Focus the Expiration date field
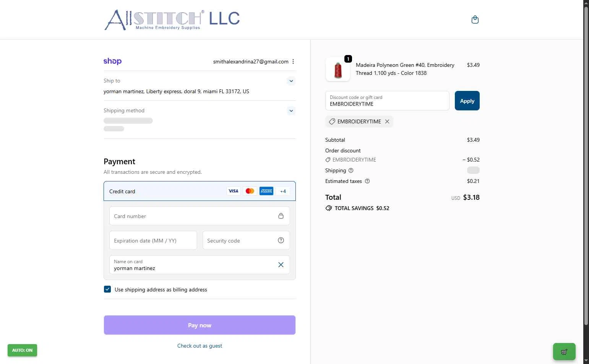The width and height of the screenshot is (589, 364). [153, 240]
